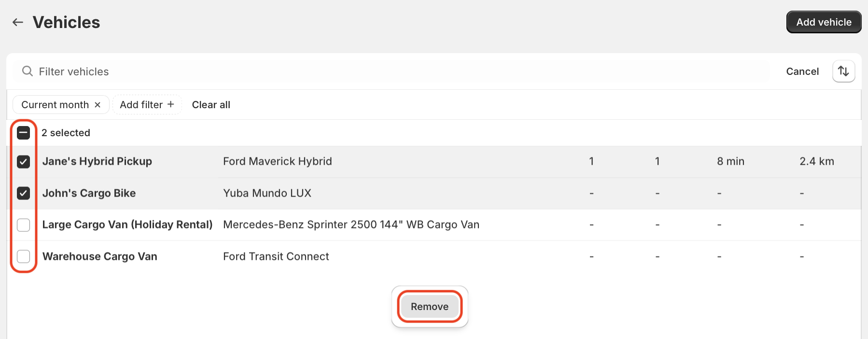
Task: Uncheck John's Cargo Bike checkbox
Action: pyautogui.click(x=24, y=193)
